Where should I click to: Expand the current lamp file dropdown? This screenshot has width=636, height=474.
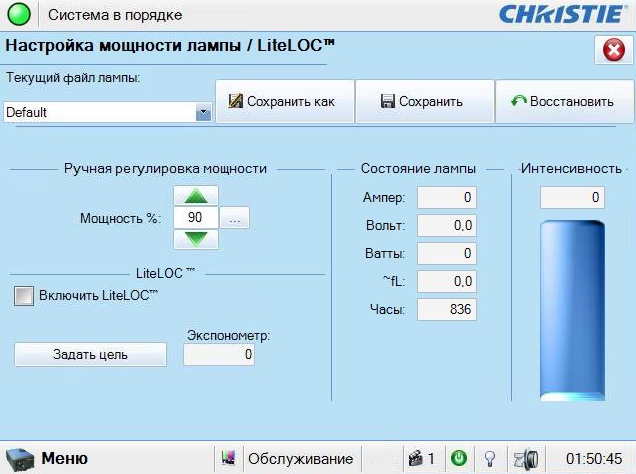tap(204, 113)
